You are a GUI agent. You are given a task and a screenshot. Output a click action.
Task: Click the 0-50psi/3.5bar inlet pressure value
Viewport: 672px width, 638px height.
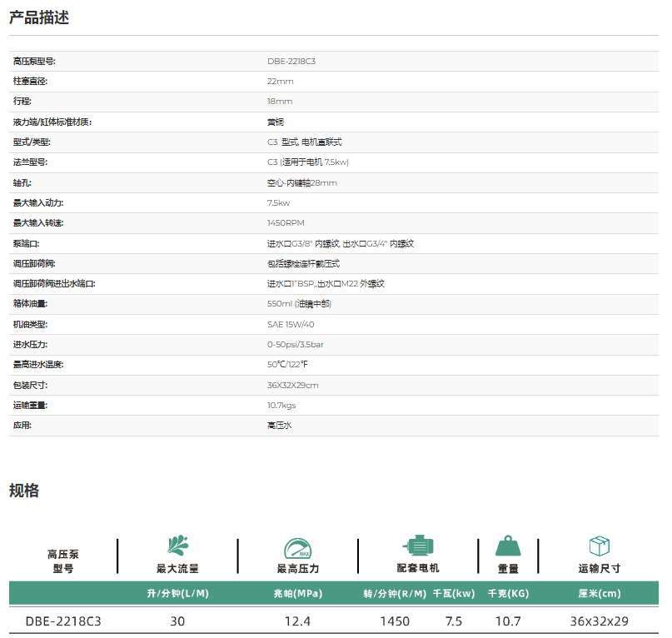295,345
